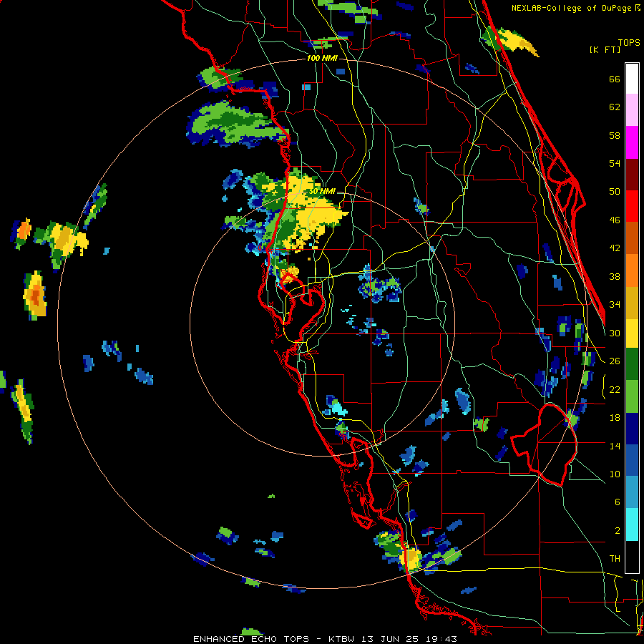Click the '26' legend value

point(615,361)
